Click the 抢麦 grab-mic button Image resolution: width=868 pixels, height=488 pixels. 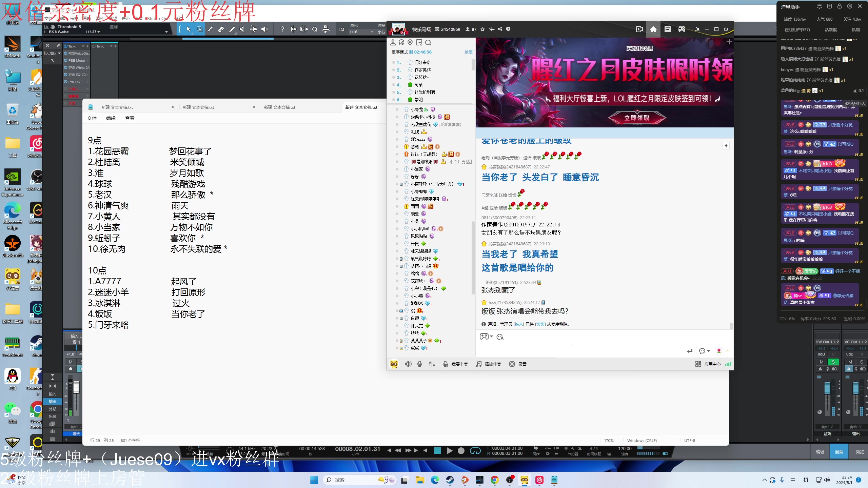coord(468,52)
